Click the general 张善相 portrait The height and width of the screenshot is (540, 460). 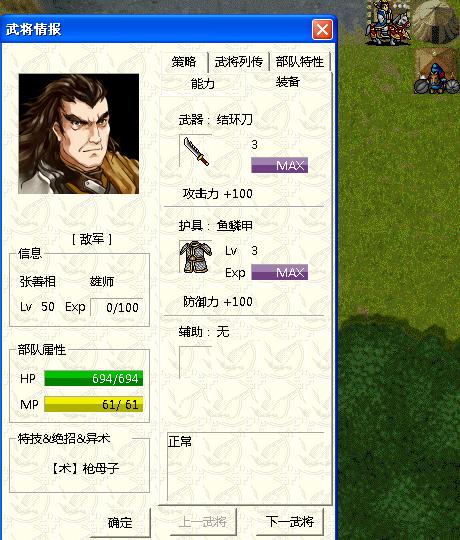pos(79,134)
